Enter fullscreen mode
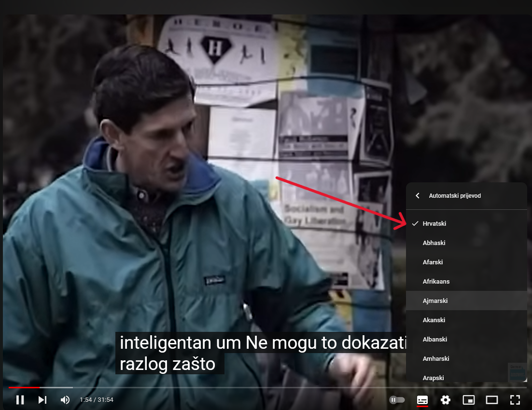Viewport: 532px width, 410px height. click(515, 400)
